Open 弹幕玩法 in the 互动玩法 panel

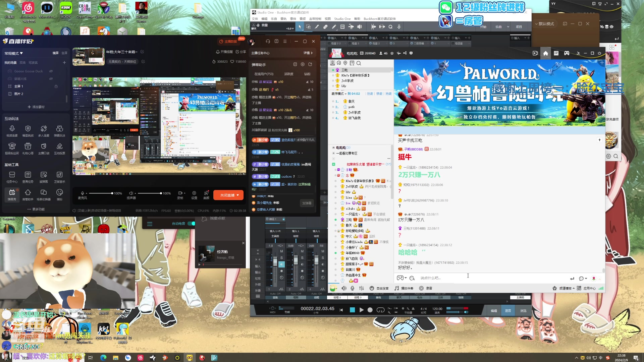click(x=59, y=131)
